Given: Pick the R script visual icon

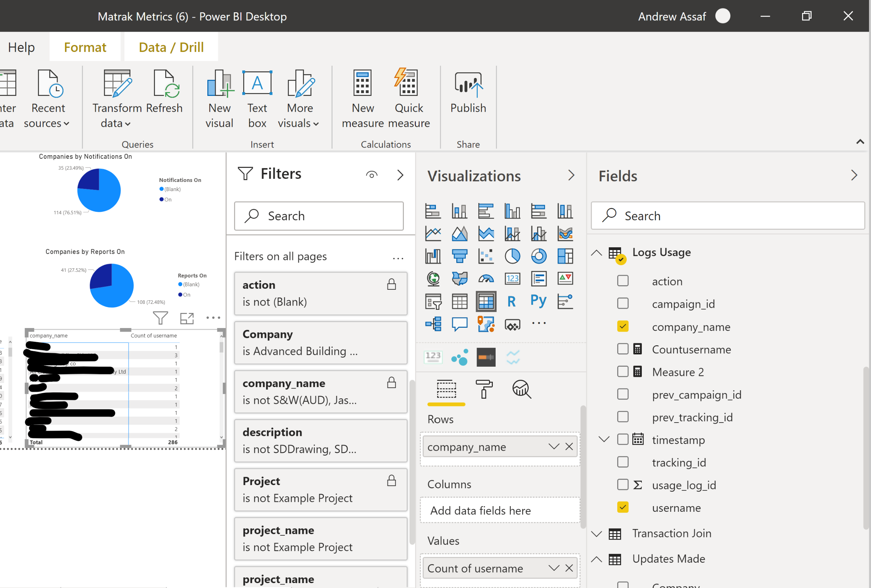Looking at the screenshot, I should click(512, 301).
